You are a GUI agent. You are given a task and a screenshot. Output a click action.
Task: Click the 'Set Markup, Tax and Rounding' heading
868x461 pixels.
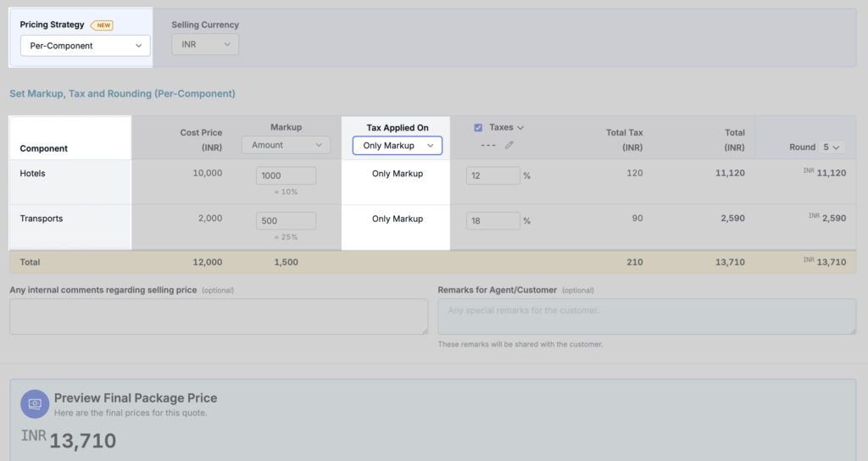click(122, 93)
